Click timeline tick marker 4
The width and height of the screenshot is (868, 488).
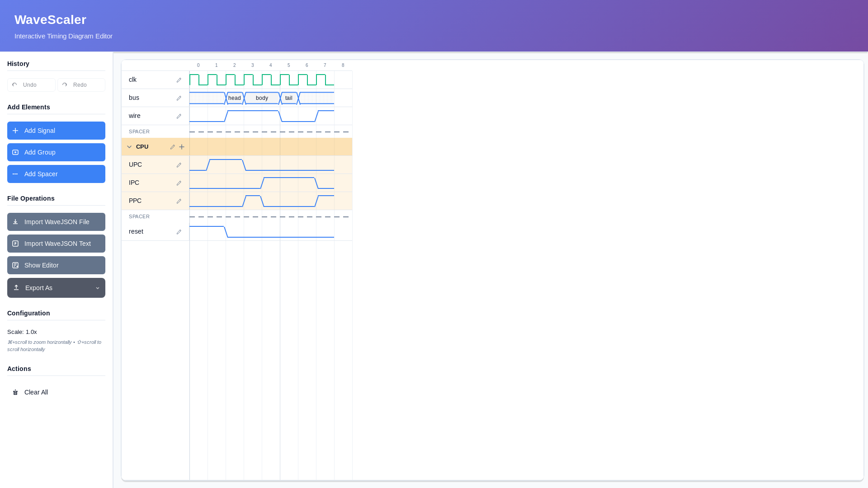pyautogui.click(x=271, y=66)
